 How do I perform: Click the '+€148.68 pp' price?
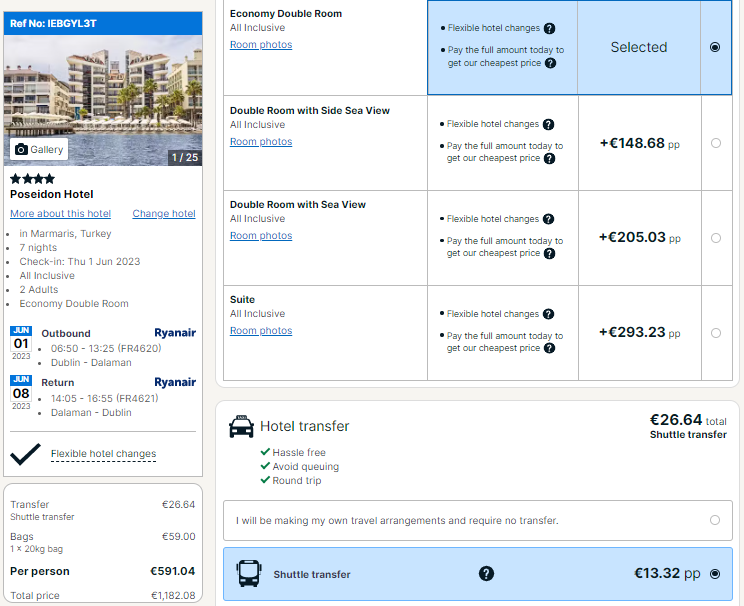(x=640, y=143)
